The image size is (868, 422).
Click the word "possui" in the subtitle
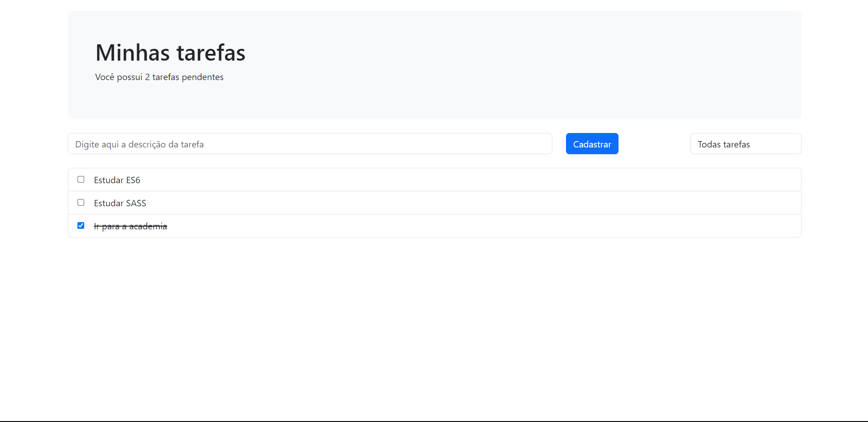click(x=129, y=77)
